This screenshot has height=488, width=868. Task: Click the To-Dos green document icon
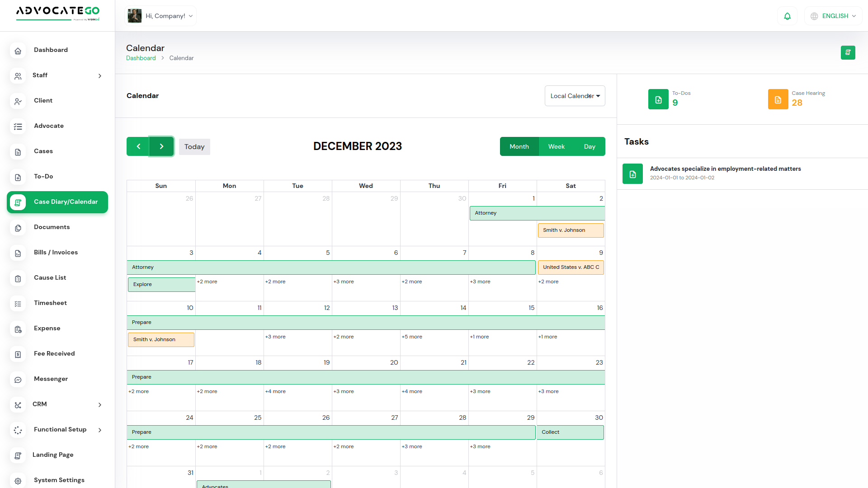[x=658, y=99]
